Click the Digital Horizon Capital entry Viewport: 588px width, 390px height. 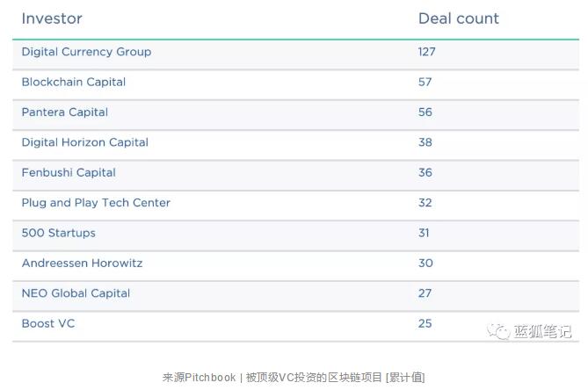click(x=85, y=142)
